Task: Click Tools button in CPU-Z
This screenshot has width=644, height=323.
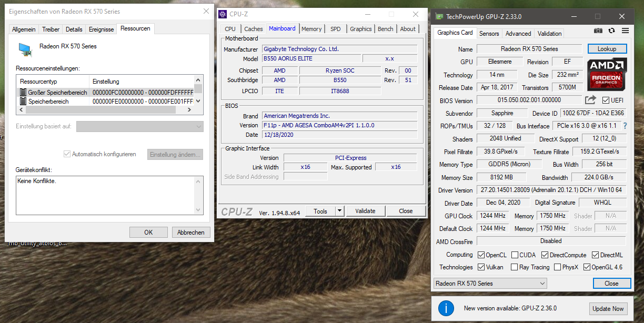Action: [320, 211]
